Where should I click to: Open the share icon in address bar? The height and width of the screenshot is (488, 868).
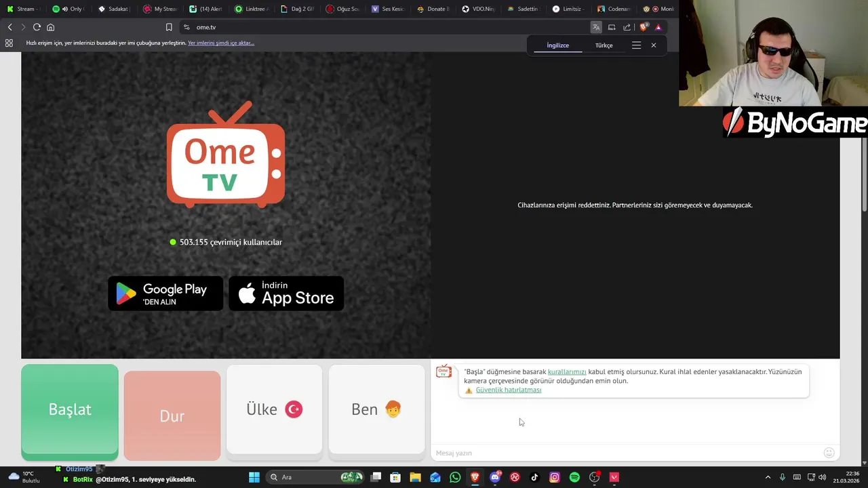[627, 27]
